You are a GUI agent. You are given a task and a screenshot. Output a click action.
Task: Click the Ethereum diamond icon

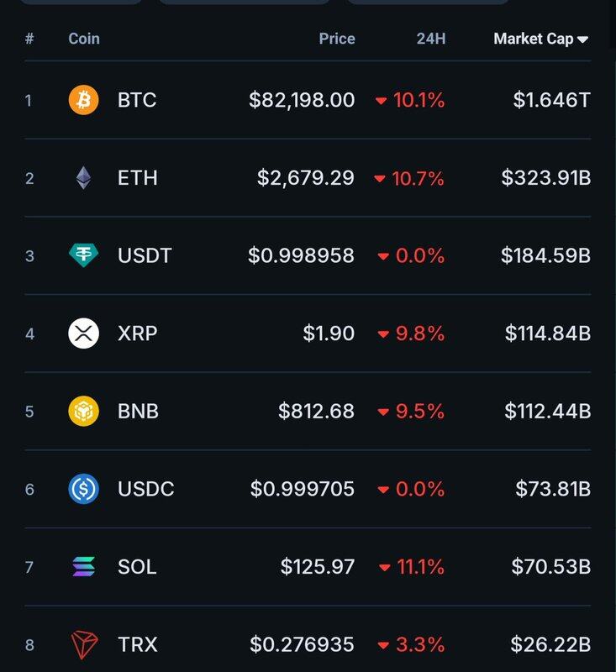pos(83,178)
